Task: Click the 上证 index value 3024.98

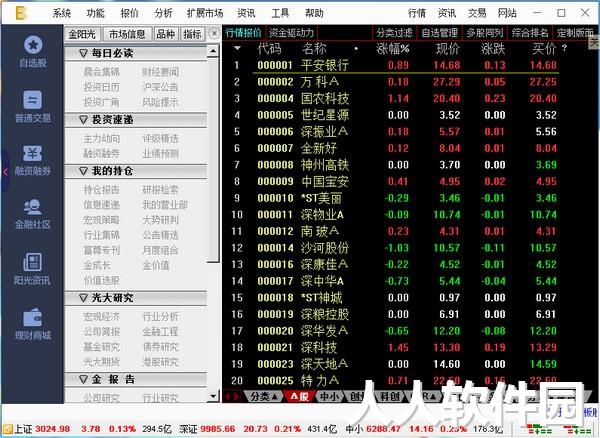Action: [x=52, y=429]
